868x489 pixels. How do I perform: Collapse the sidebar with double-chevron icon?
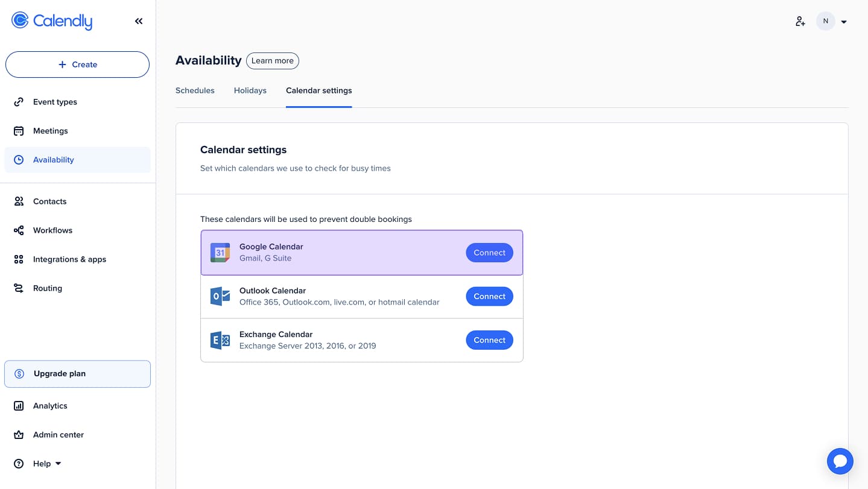[x=139, y=21]
